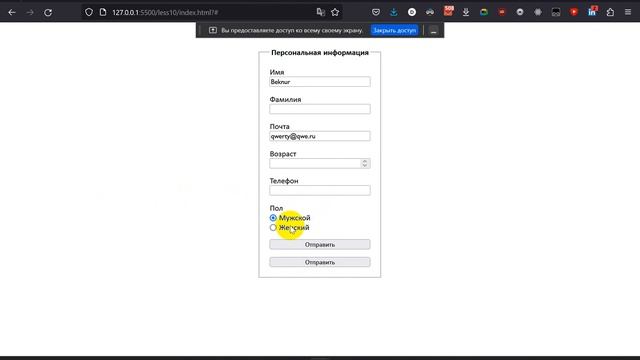Click the game controller extension icon
640x360 pixels.
(430, 12)
